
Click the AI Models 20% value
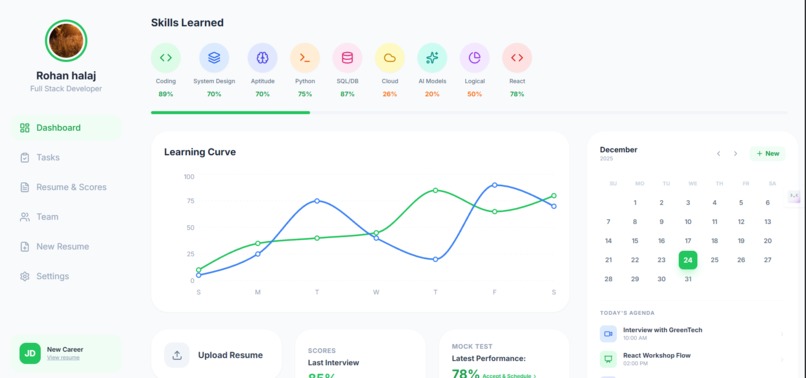432,94
